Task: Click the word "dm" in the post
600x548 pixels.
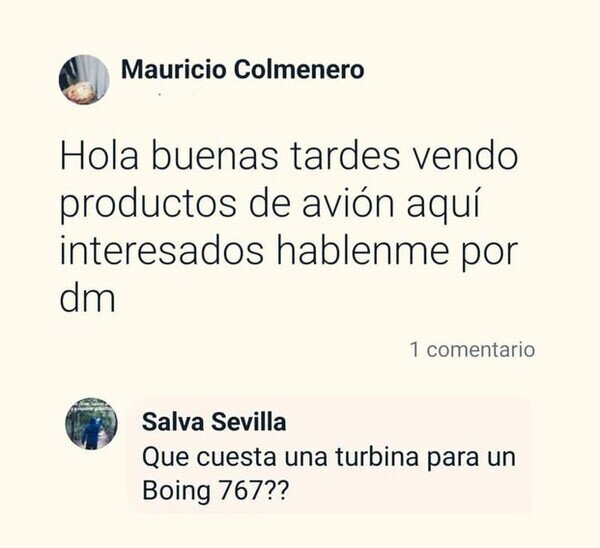Action: pyautogui.click(x=87, y=298)
